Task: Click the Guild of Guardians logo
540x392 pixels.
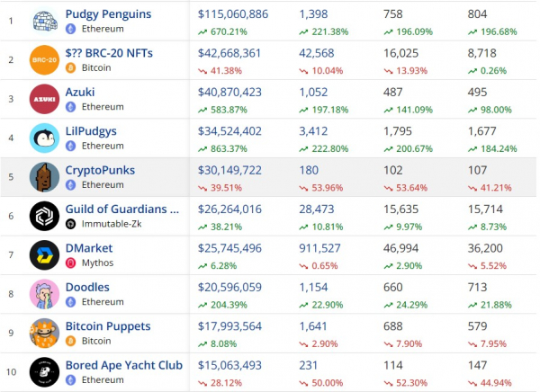Action: [45, 216]
